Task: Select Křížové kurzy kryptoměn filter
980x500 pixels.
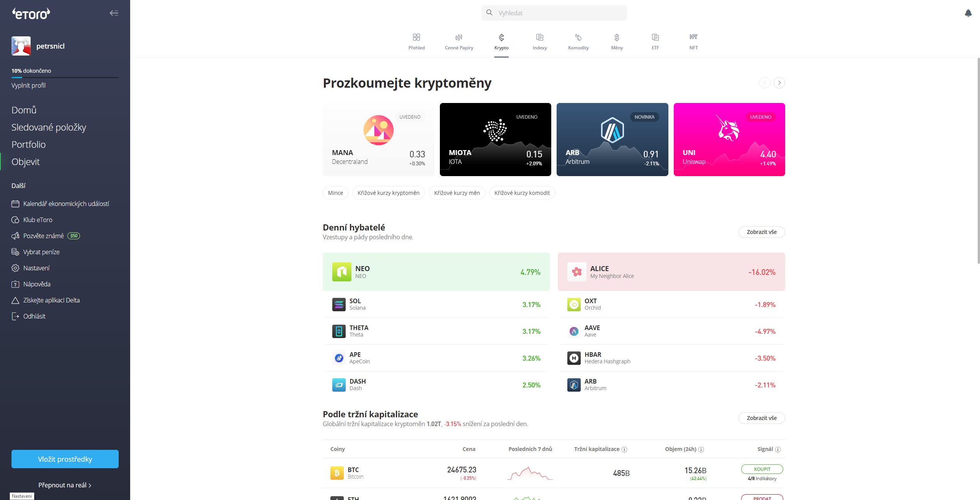Action: pyautogui.click(x=389, y=193)
